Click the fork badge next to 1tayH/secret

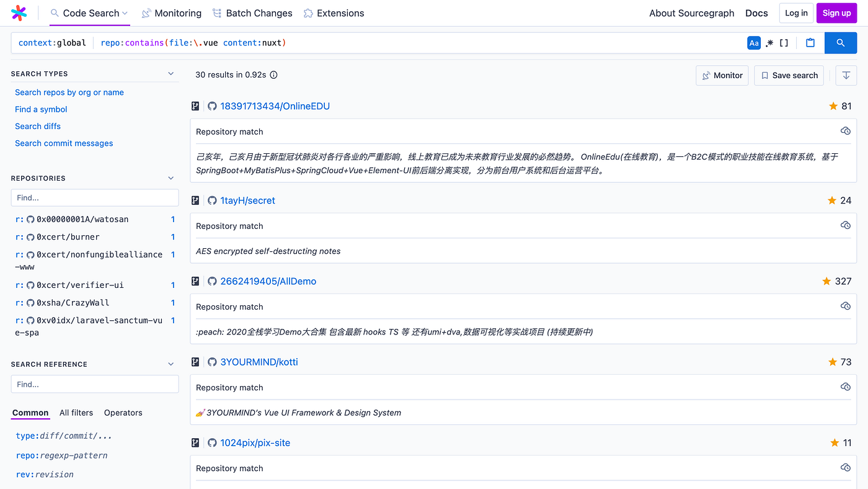click(x=195, y=200)
